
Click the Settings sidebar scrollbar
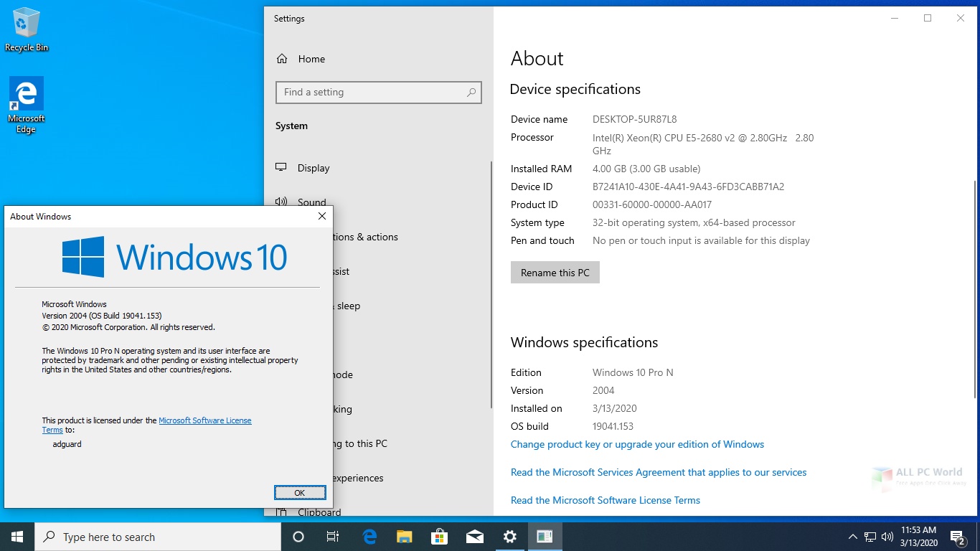click(x=491, y=284)
